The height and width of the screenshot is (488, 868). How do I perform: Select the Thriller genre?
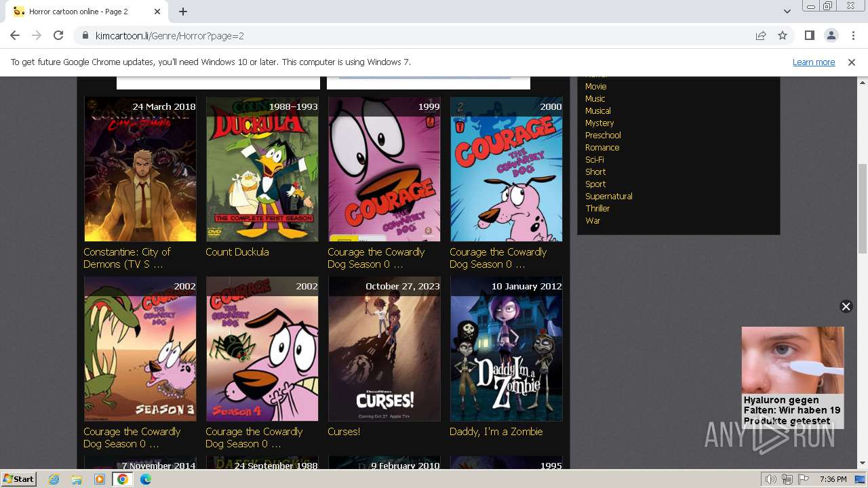pyautogui.click(x=597, y=208)
